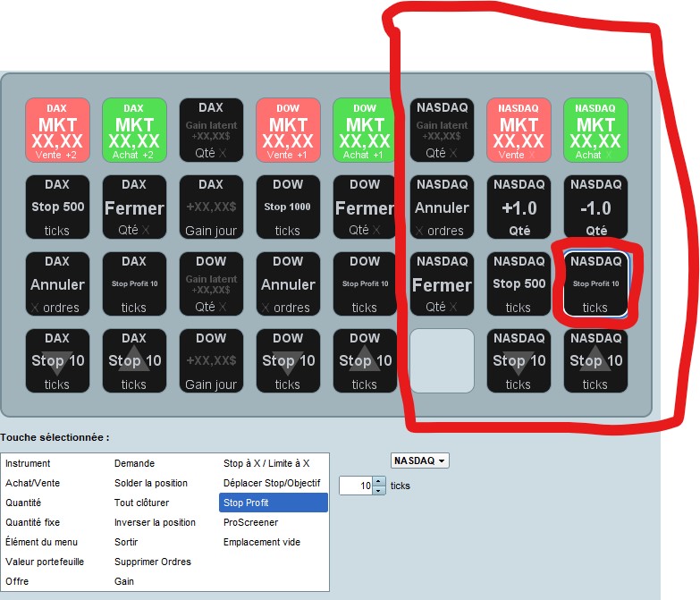The height and width of the screenshot is (600, 700).
Task: Choose Déplacer Stop/Objectif in the list
Action: tap(272, 483)
